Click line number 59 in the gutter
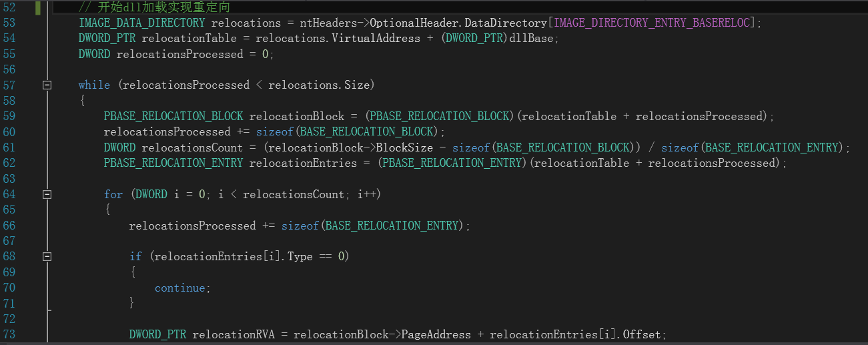The width and height of the screenshot is (868, 345). [9, 116]
